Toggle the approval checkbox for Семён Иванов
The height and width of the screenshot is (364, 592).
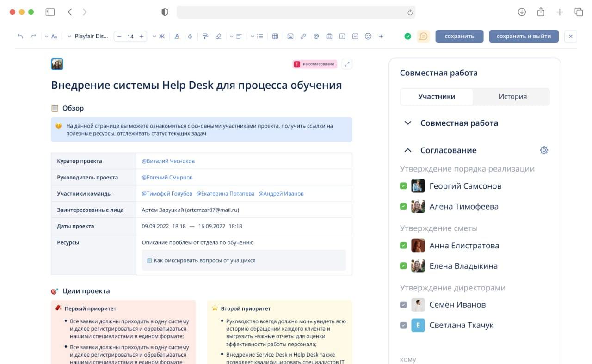pos(403,305)
